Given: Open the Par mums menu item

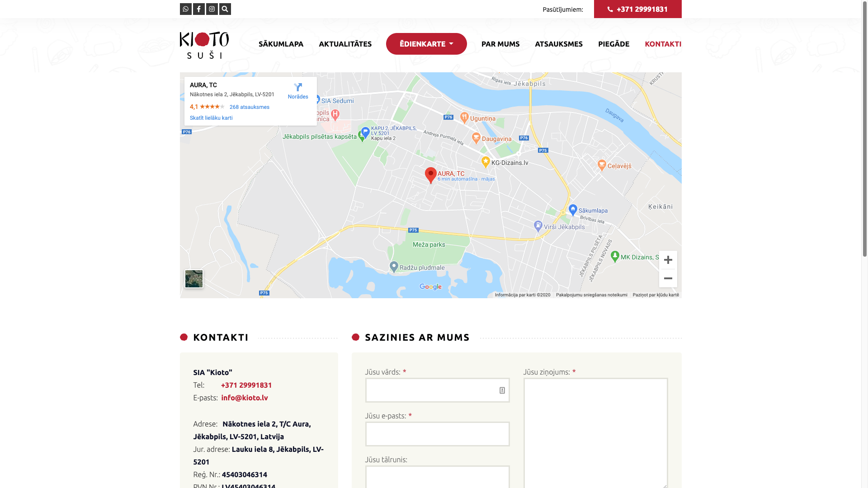Looking at the screenshot, I should [x=500, y=44].
